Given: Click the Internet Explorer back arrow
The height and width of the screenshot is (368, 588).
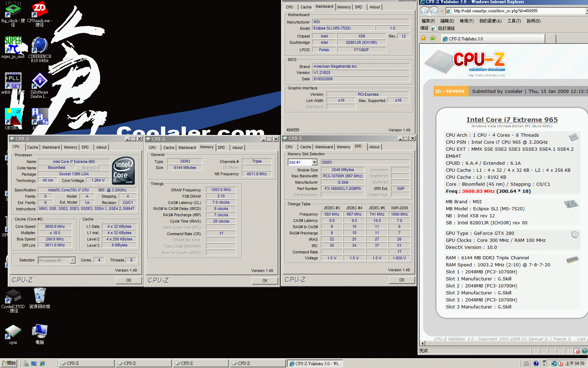Looking at the screenshot, I should click(424, 11).
